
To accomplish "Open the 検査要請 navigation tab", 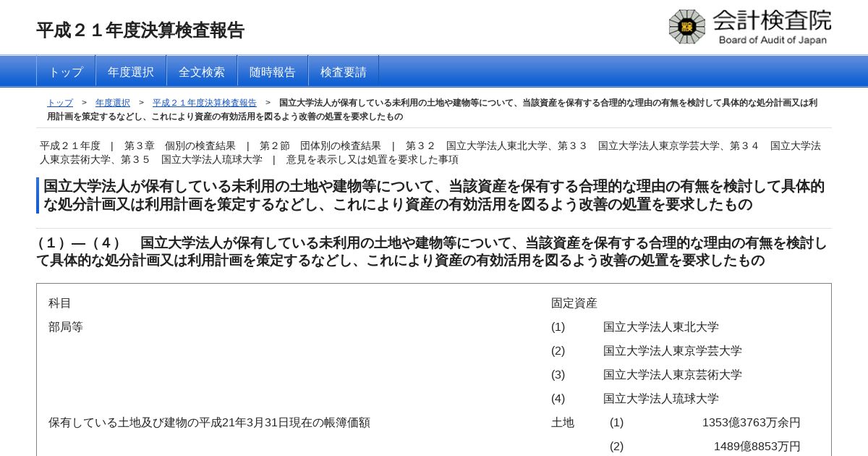I will coord(344,72).
